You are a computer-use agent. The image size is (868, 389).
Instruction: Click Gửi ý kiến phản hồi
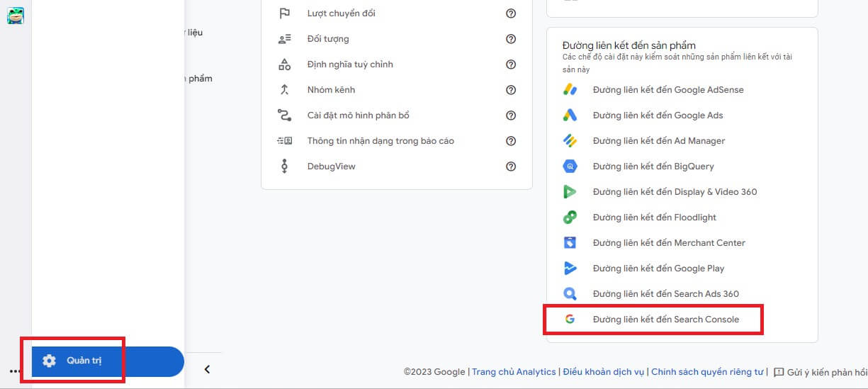pyautogui.click(x=827, y=372)
